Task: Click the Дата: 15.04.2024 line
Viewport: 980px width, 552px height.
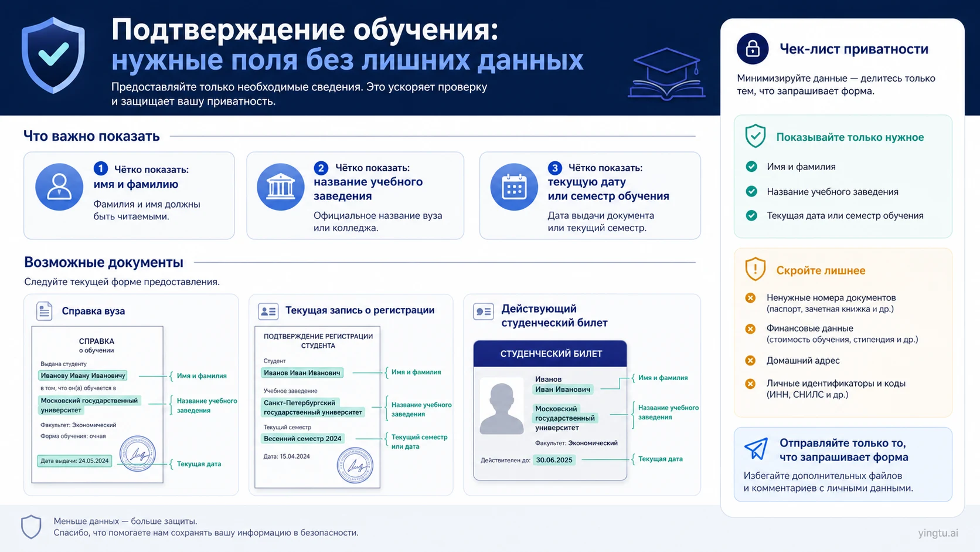Action: point(287,456)
